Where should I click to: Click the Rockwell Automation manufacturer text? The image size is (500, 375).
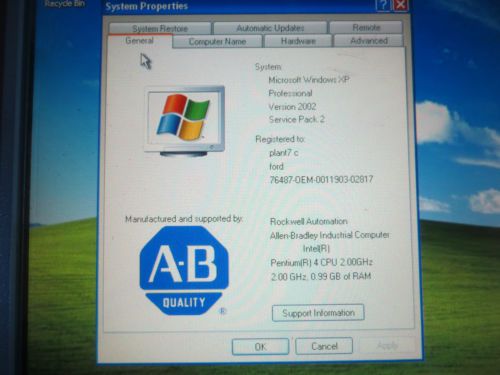pyautogui.click(x=309, y=221)
